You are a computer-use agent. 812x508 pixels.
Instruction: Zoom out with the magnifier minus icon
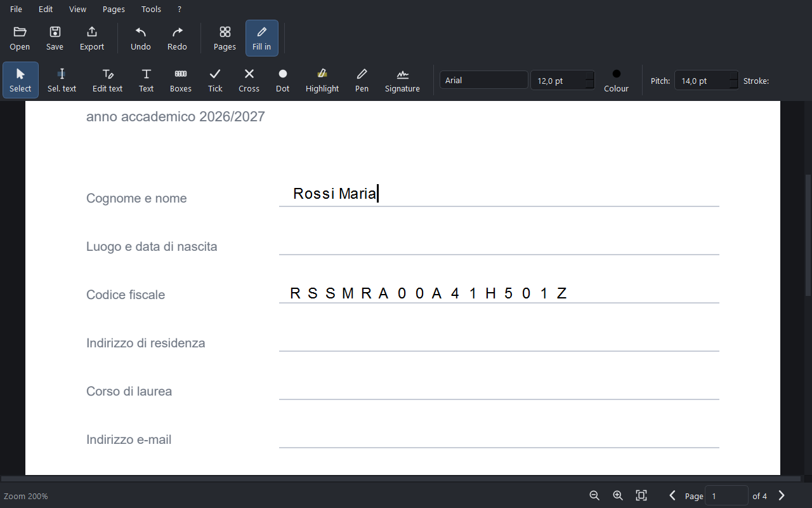594,495
